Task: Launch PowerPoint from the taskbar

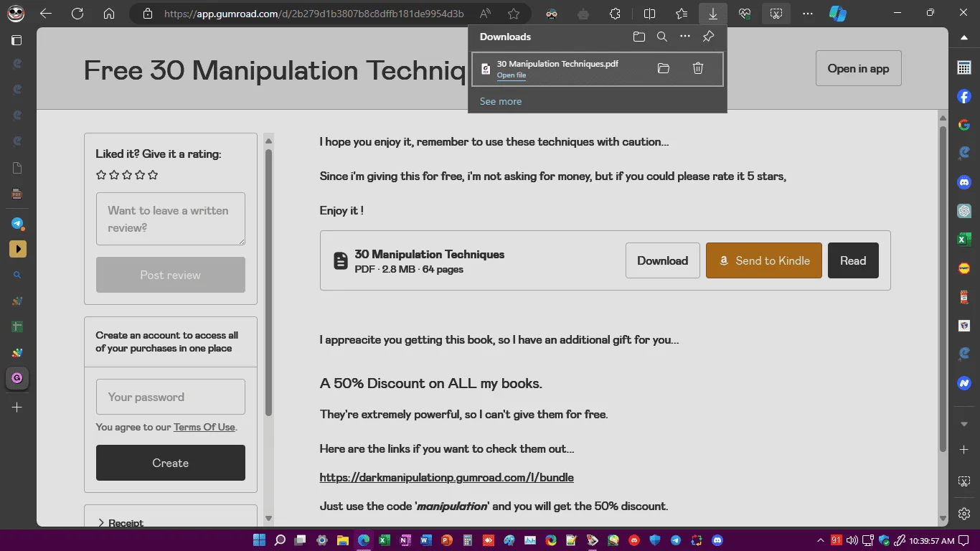Action: [x=447, y=540]
